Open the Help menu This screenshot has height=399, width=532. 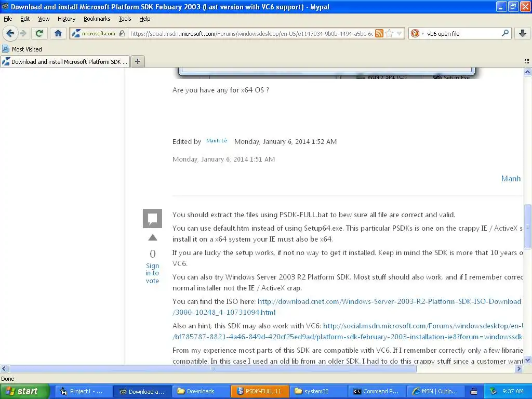[145, 19]
